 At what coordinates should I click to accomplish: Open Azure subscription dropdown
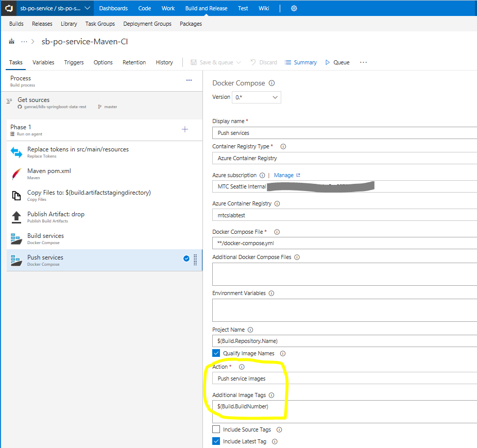[345, 186]
